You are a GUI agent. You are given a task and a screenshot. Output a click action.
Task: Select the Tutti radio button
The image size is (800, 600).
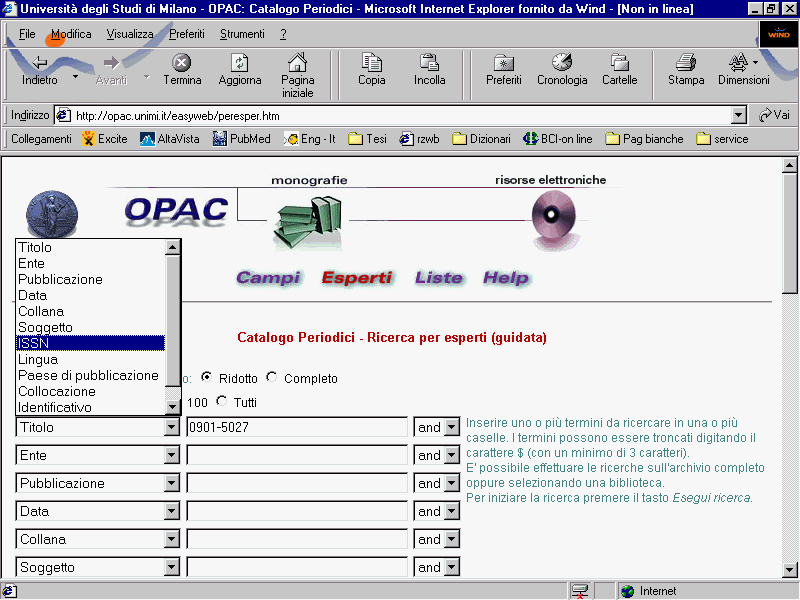tap(222, 402)
